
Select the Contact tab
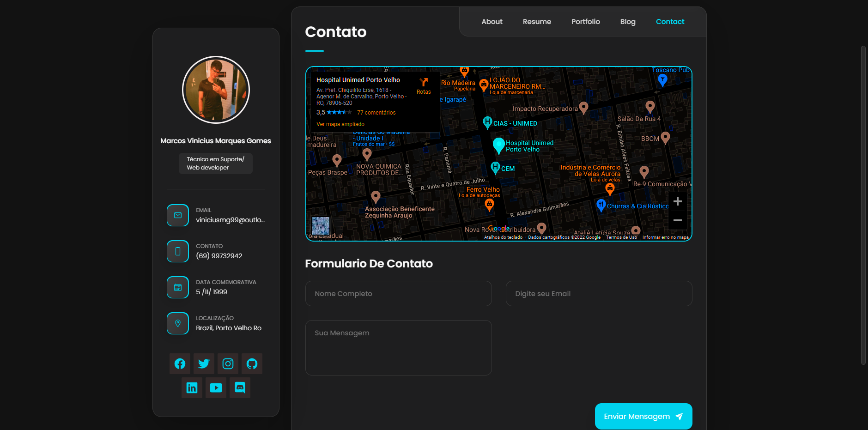tap(670, 22)
